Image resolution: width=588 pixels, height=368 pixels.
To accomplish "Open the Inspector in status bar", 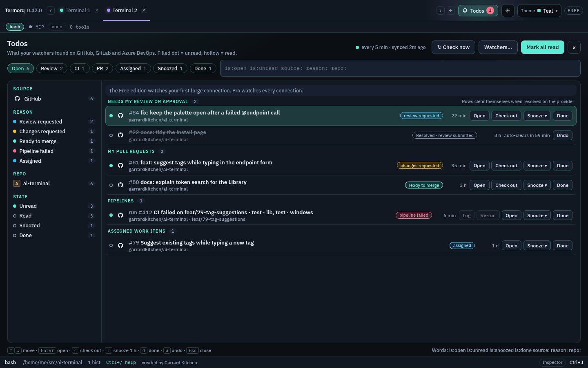I will click(552, 363).
